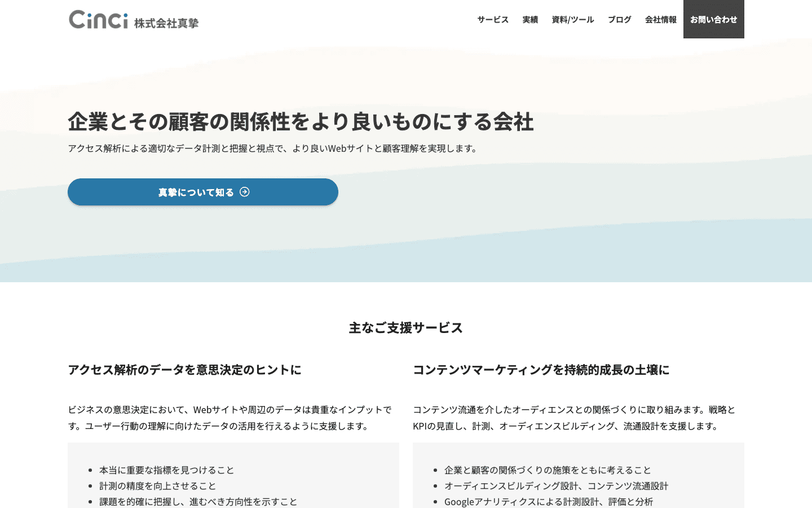Click bullet 計測の精度を向上させること

(x=158, y=486)
